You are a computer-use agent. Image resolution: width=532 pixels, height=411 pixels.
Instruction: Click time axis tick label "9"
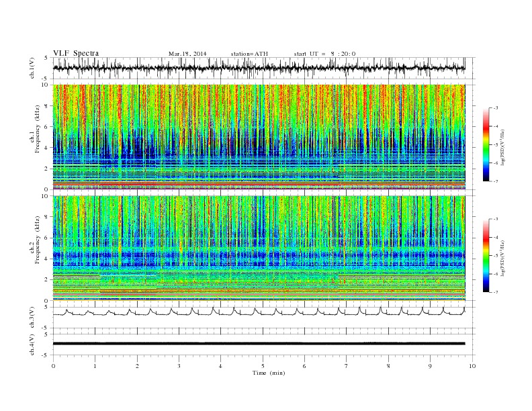(x=430, y=366)
